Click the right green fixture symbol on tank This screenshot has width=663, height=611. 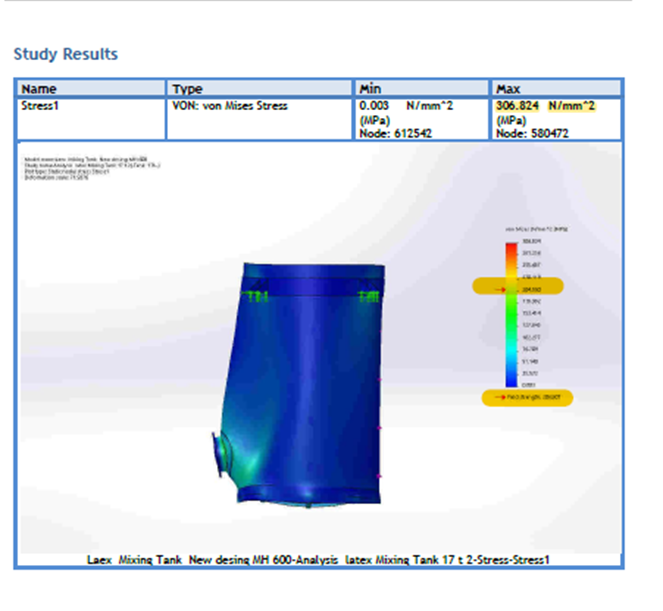click(x=368, y=296)
